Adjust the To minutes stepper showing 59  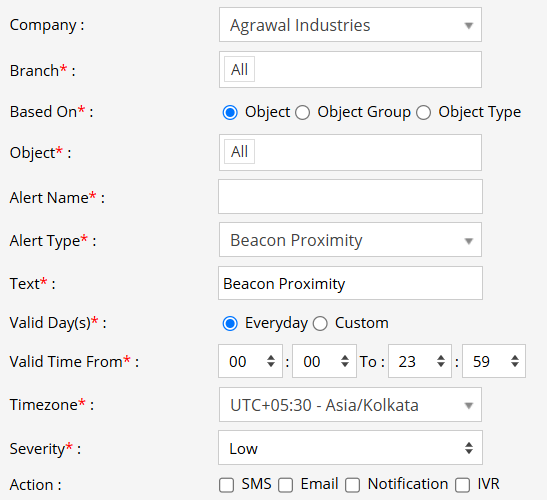494,361
